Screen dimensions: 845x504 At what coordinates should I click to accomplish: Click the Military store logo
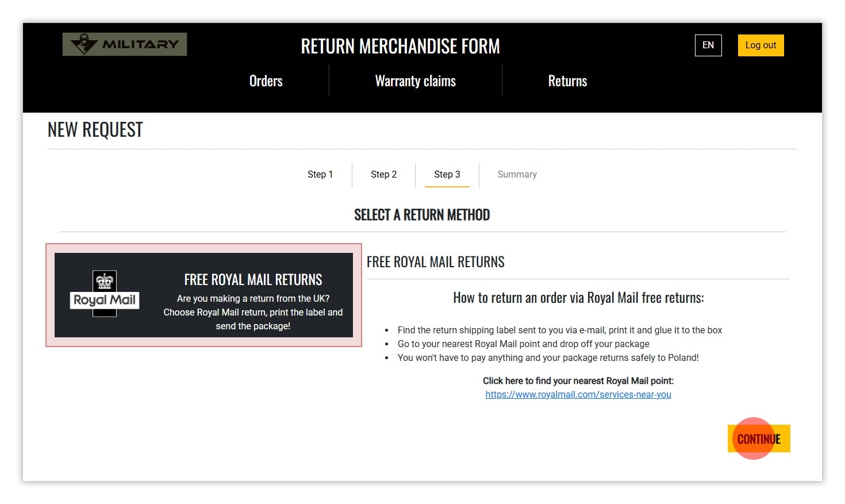(125, 44)
